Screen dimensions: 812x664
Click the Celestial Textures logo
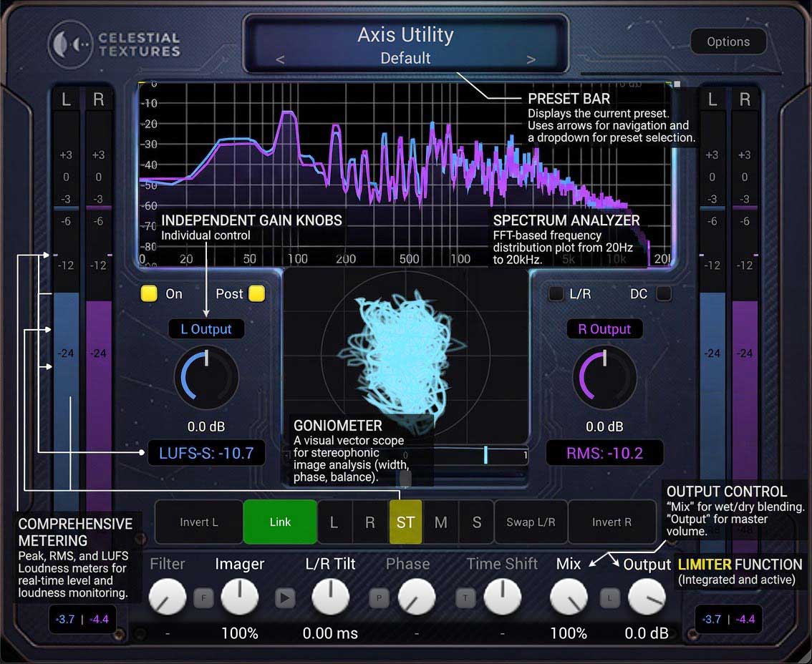(x=115, y=44)
